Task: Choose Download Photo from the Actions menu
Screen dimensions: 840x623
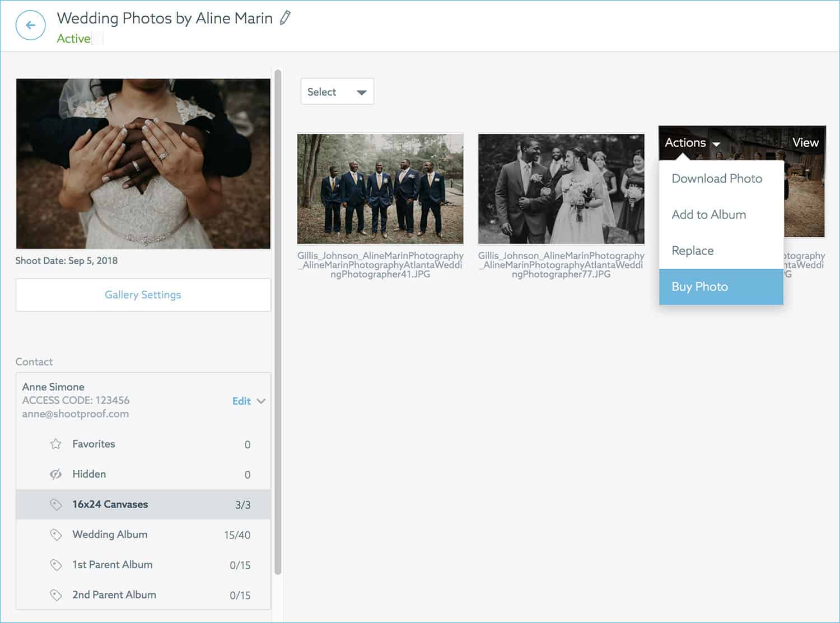Action: point(716,179)
